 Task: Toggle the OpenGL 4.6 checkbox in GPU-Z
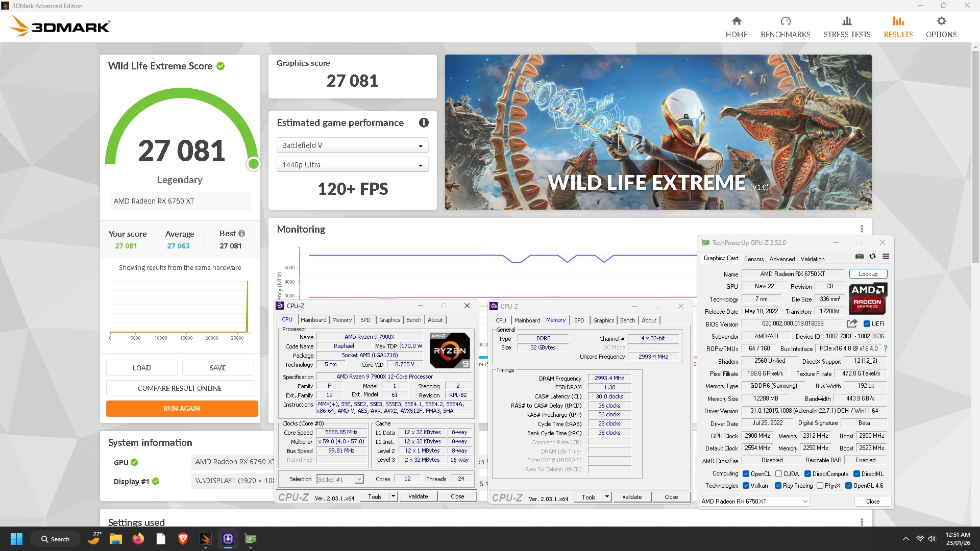click(848, 485)
